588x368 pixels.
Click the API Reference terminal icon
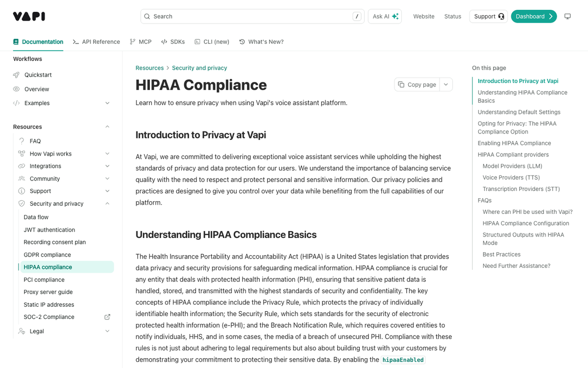75,42
